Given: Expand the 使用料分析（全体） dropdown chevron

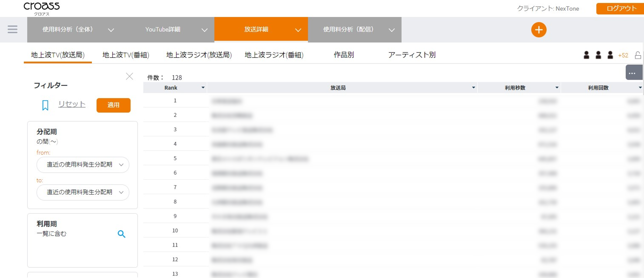Looking at the screenshot, I should (x=111, y=30).
